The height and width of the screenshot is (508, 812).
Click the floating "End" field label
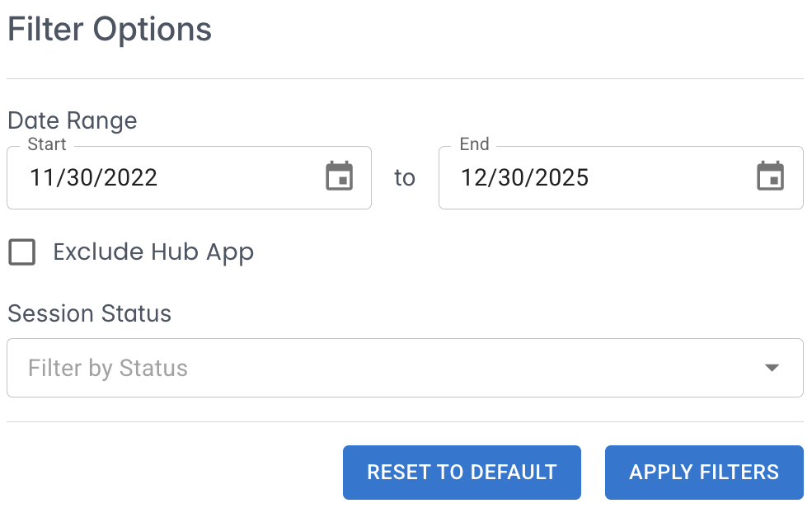point(475,144)
